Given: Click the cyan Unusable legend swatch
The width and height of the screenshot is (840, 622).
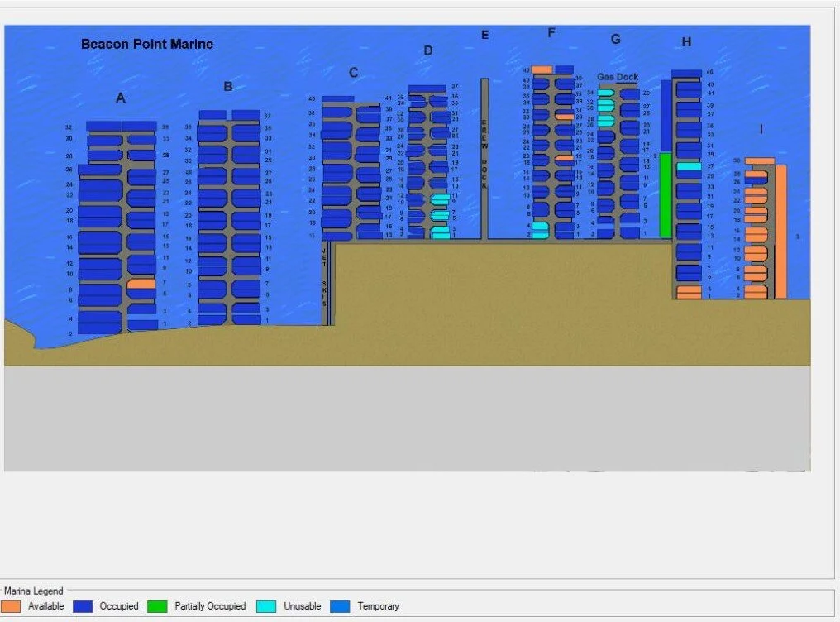Looking at the screenshot, I should pos(267,606).
